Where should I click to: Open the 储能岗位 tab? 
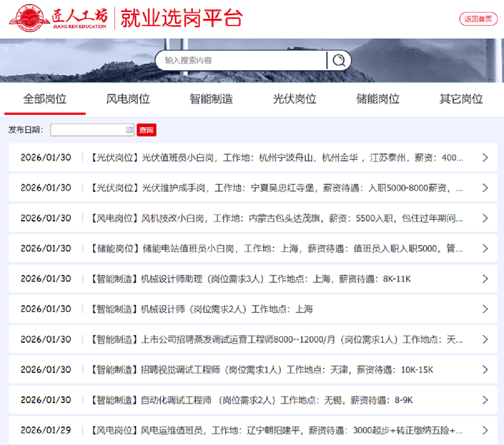click(378, 99)
